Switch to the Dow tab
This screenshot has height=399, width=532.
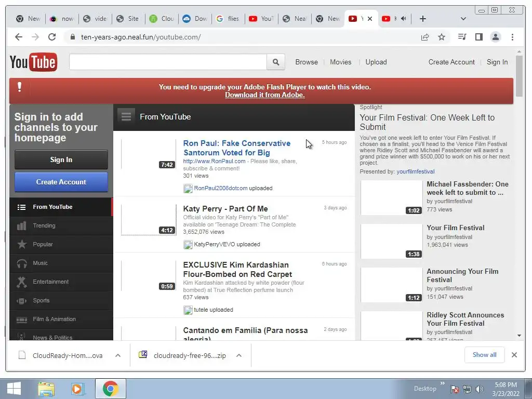195,19
